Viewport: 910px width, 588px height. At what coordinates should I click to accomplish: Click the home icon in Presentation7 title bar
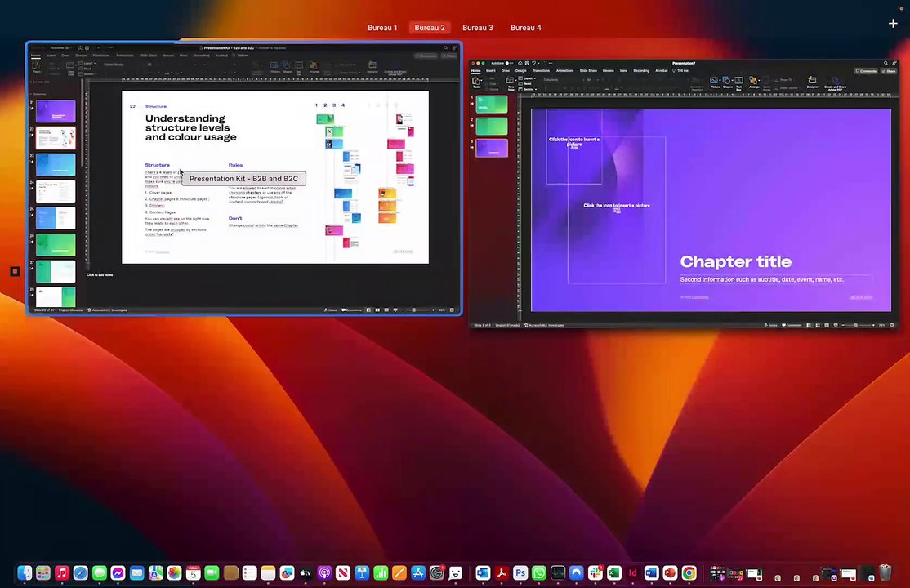point(520,63)
